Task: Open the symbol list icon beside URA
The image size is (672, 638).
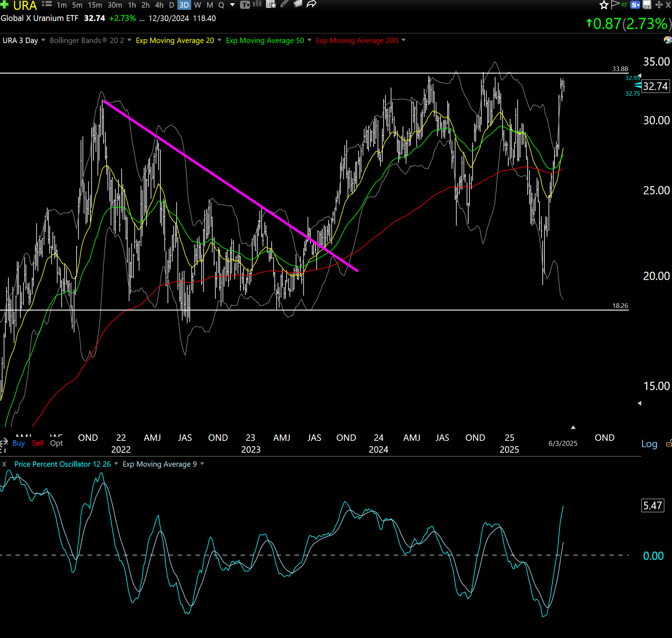Action: (47, 4)
